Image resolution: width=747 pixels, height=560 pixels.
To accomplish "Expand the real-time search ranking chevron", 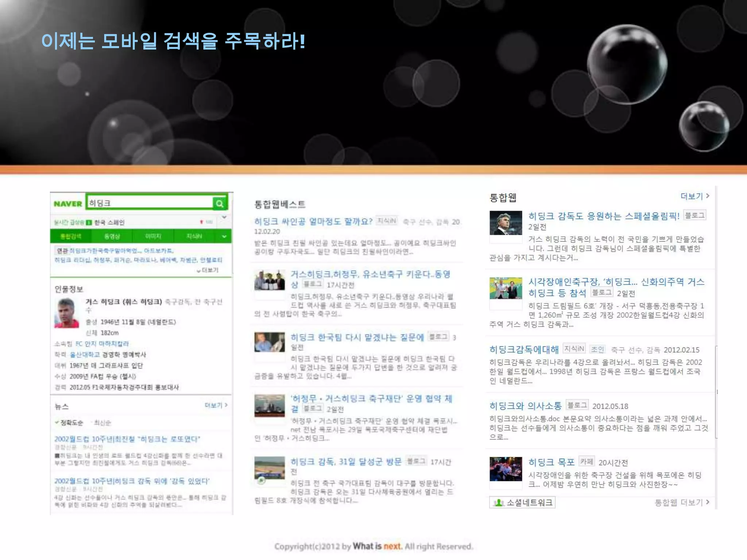I will [x=224, y=218].
